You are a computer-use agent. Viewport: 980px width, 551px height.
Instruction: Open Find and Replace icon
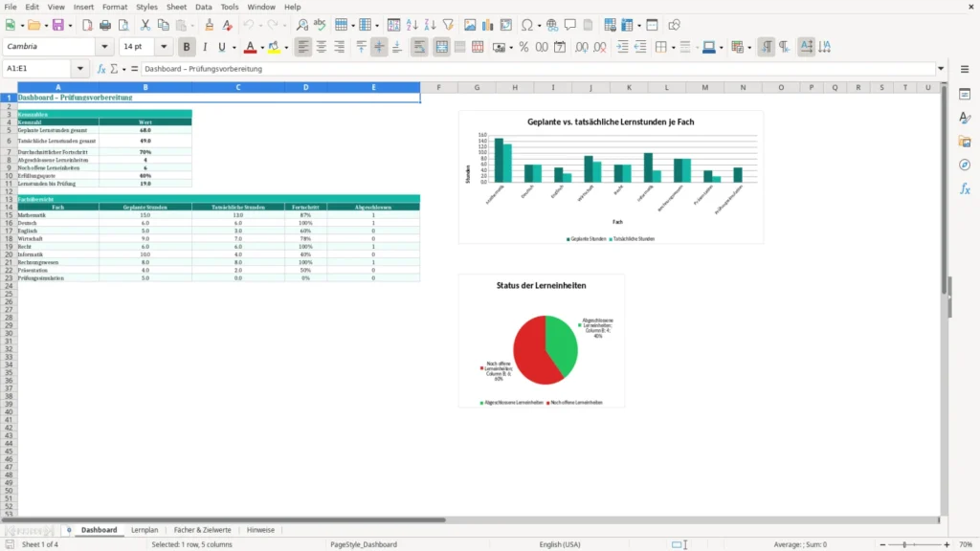tap(301, 25)
